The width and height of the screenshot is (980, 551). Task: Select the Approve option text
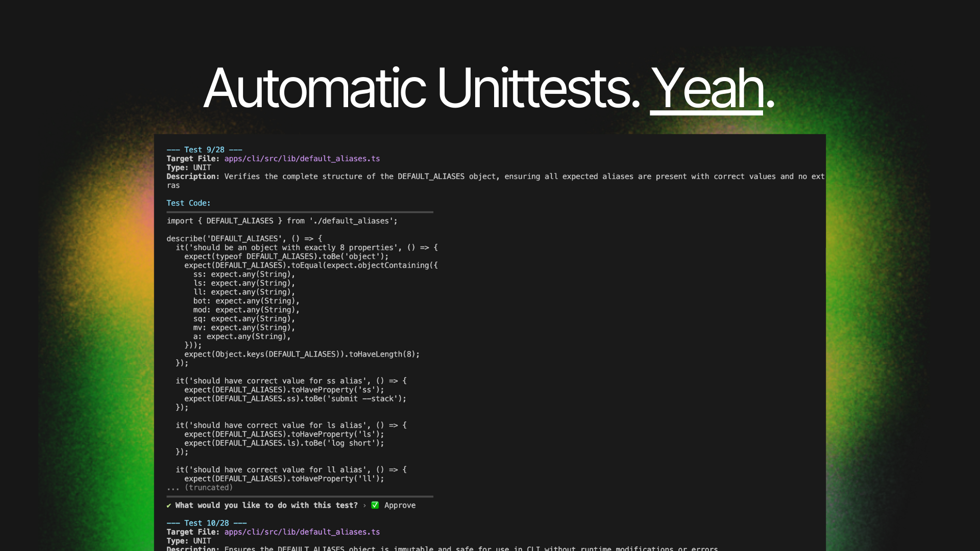[400, 505]
